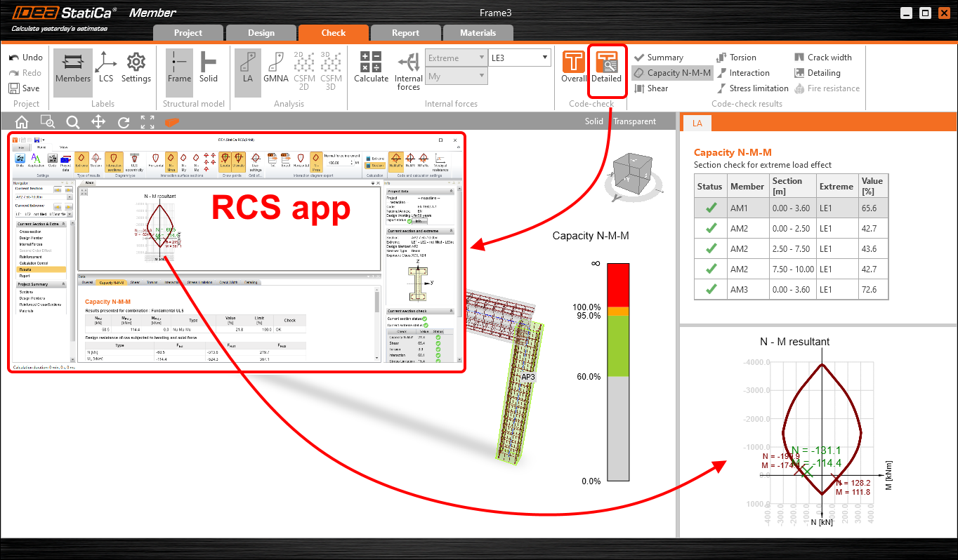This screenshot has width=958, height=560.
Task: Show Crack width results
Action: (823, 58)
